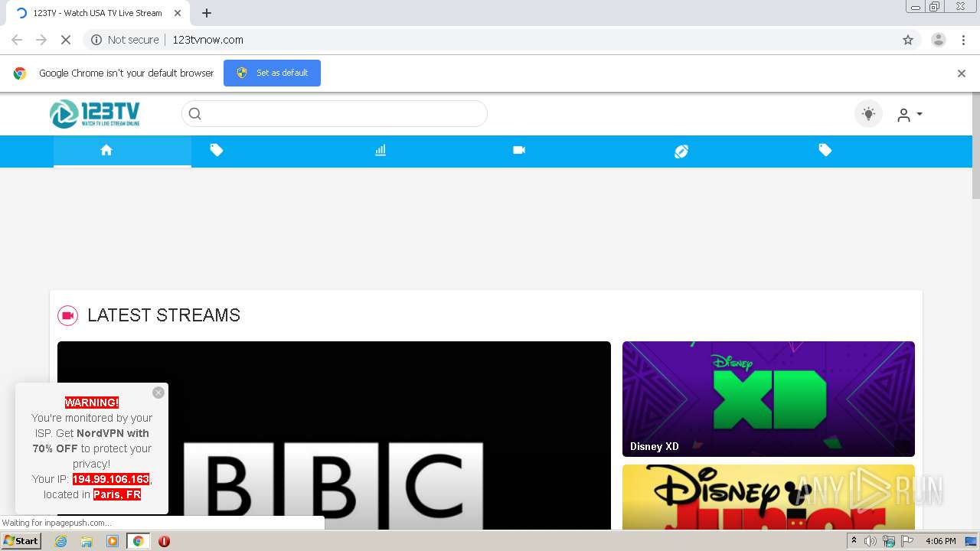Viewport: 980px width, 551px height.
Task: Open the Disney XD stream thumbnail
Action: click(x=769, y=399)
